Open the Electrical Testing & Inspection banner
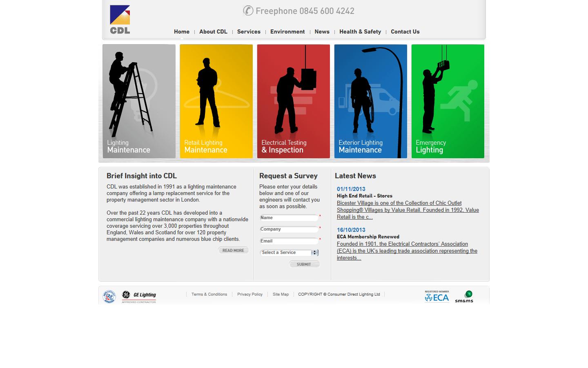588x368 pixels. pyautogui.click(x=293, y=101)
